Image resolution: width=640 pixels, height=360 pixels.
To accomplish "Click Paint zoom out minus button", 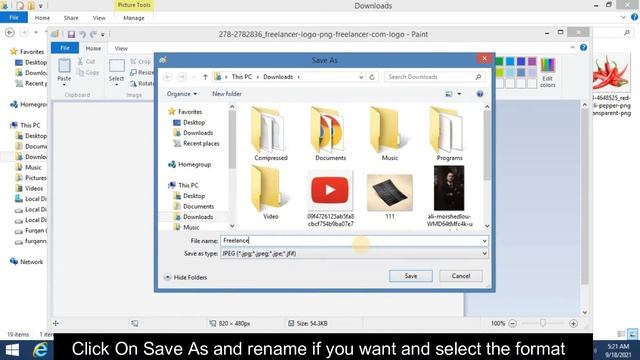I will pos(513,323).
